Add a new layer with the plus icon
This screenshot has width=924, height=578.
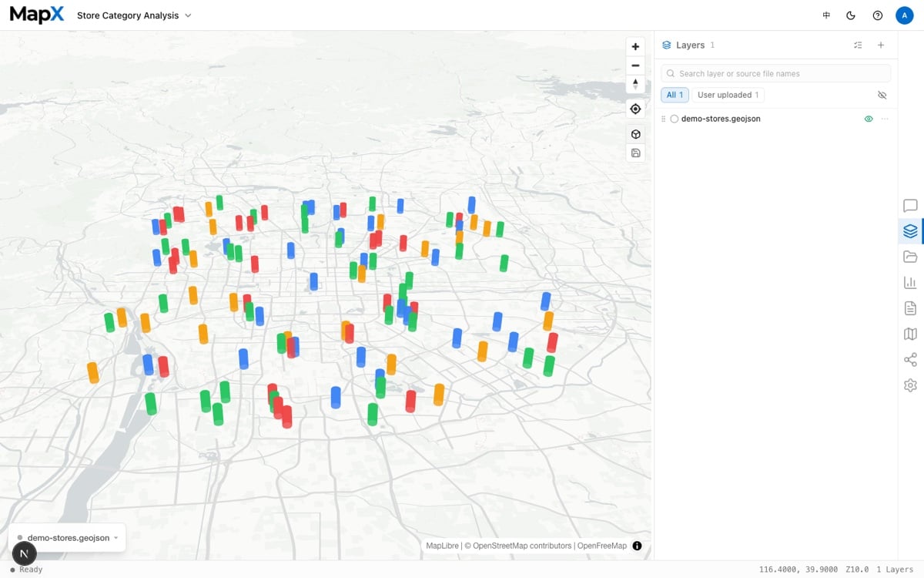[x=881, y=45]
